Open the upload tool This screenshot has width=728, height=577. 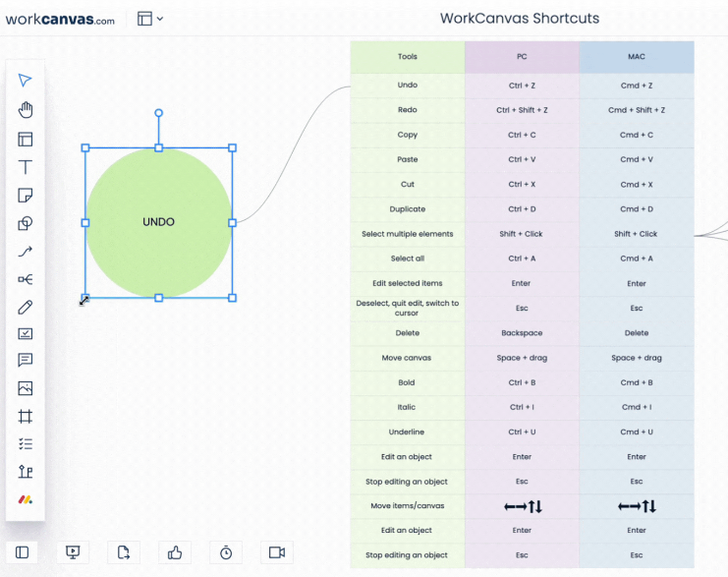pos(26,472)
